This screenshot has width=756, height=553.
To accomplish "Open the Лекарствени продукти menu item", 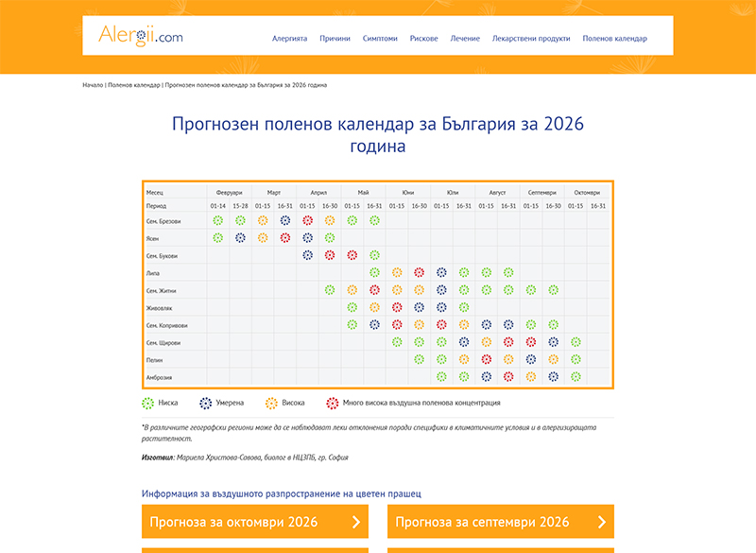I will pos(531,39).
